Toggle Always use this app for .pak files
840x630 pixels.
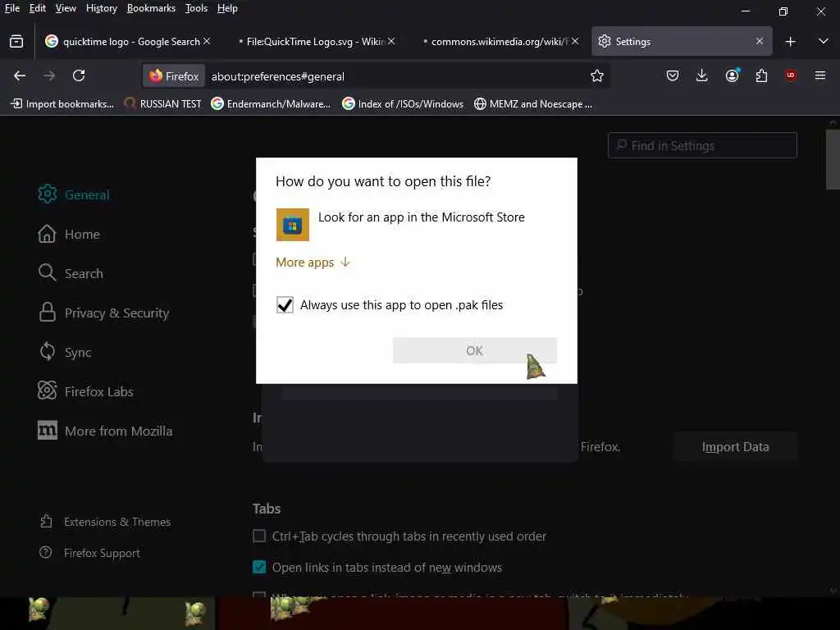(x=285, y=305)
